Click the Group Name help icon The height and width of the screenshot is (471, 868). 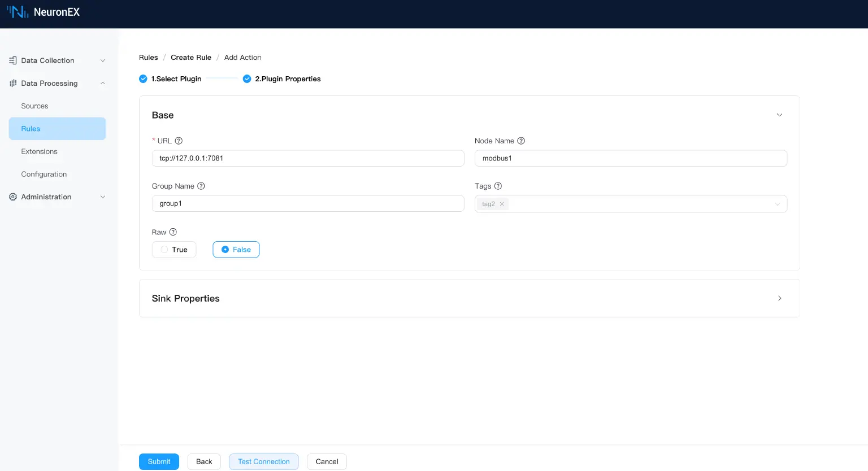pos(201,186)
